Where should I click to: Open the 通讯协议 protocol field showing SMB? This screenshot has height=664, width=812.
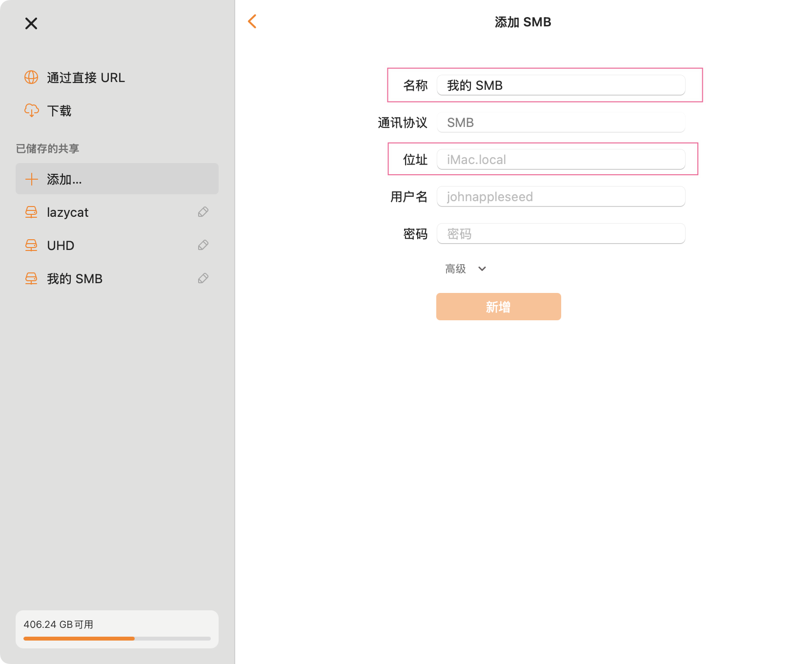pyautogui.click(x=561, y=123)
